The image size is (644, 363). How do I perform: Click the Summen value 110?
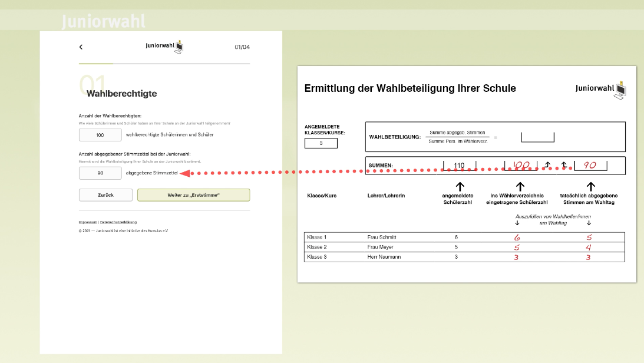tap(459, 166)
